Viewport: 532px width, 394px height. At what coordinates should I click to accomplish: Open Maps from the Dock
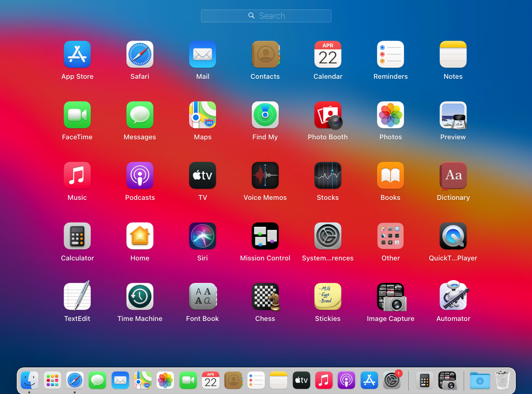pyautogui.click(x=143, y=380)
